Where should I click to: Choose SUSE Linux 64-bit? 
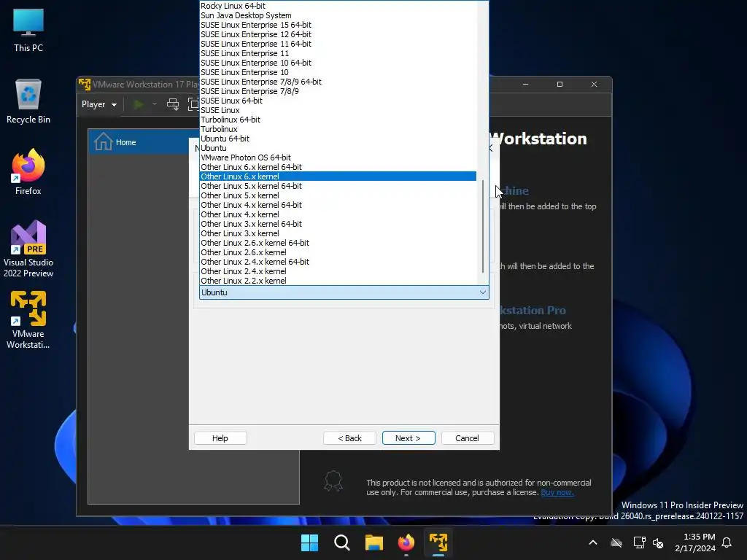[x=338, y=101]
